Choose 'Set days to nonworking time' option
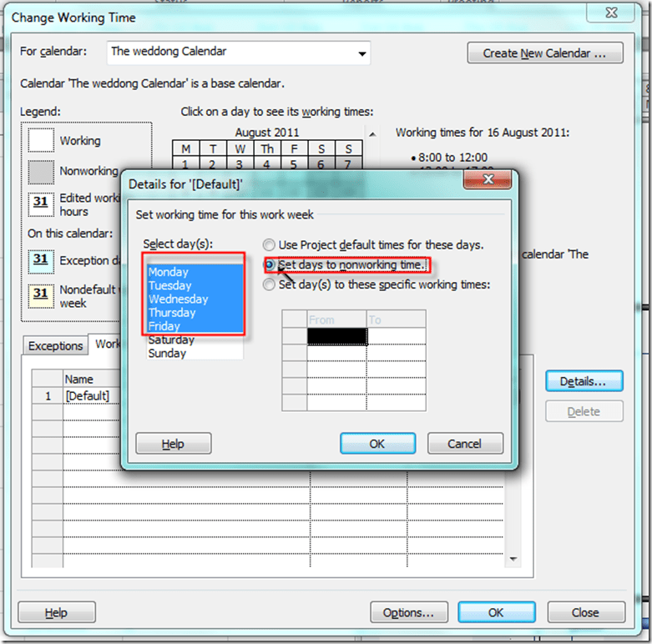This screenshot has width=652, height=644. [269, 264]
